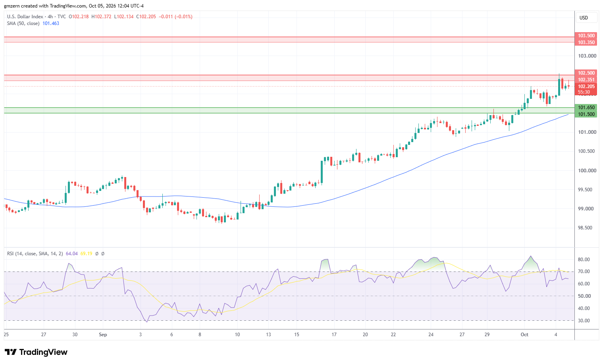This screenshot has height=364, width=603.
Task: Click 100.500 on the price axis
Action: click(x=587, y=151)
